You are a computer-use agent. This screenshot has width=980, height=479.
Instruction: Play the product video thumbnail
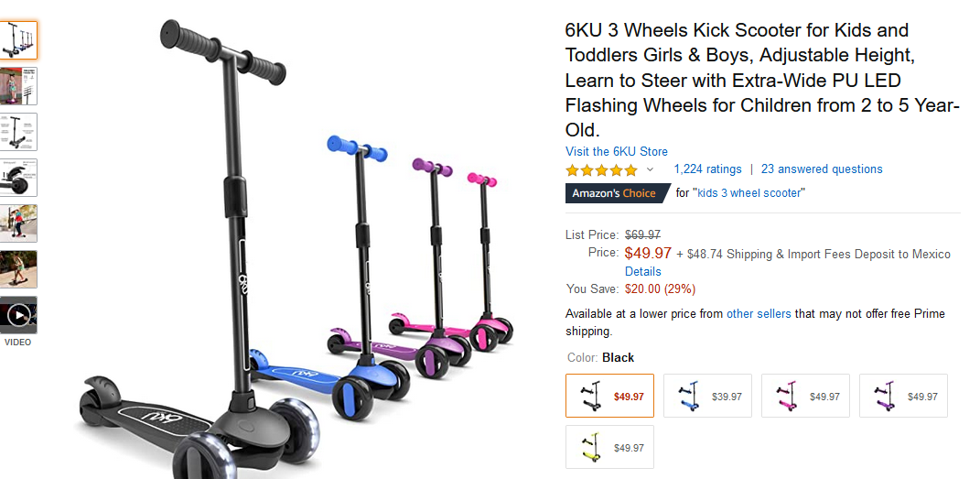point(18,315)
